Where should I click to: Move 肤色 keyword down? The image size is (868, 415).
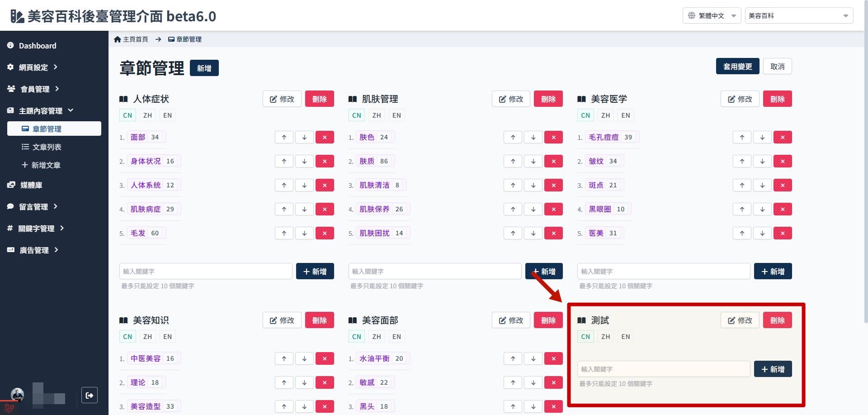[x=533, y=137]
